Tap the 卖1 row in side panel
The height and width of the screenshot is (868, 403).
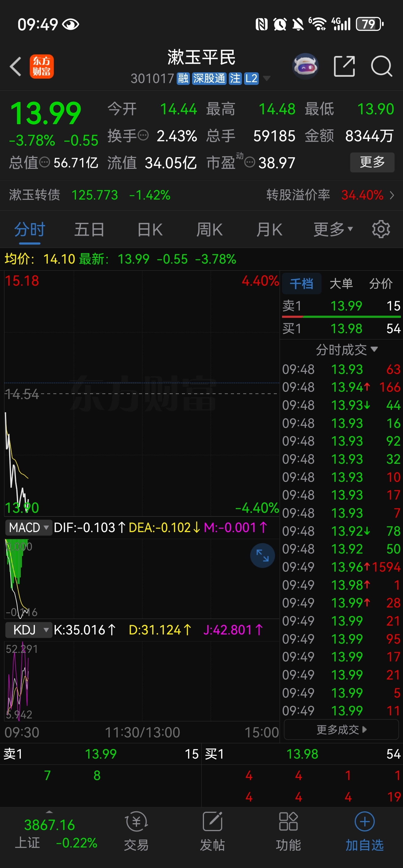(341, 306)
